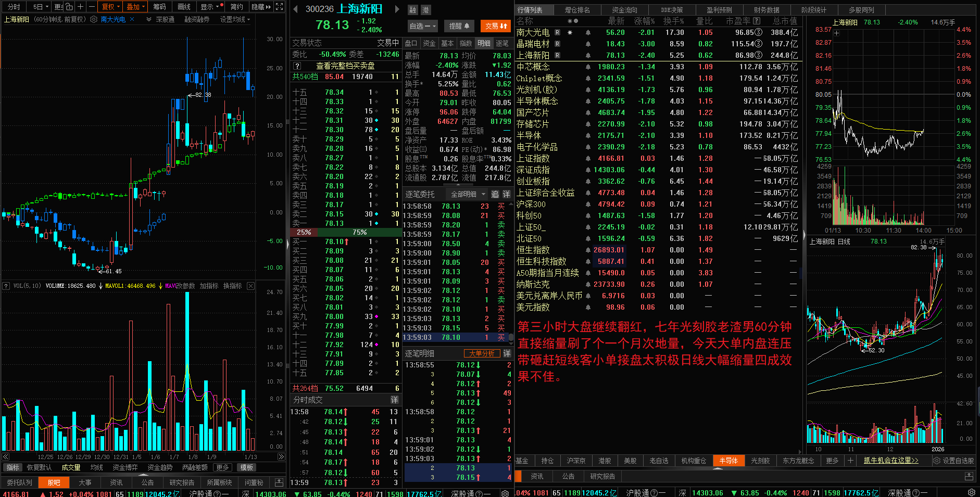
Task: Open the 研究报告 tab under chart
Action: point(182,482)
